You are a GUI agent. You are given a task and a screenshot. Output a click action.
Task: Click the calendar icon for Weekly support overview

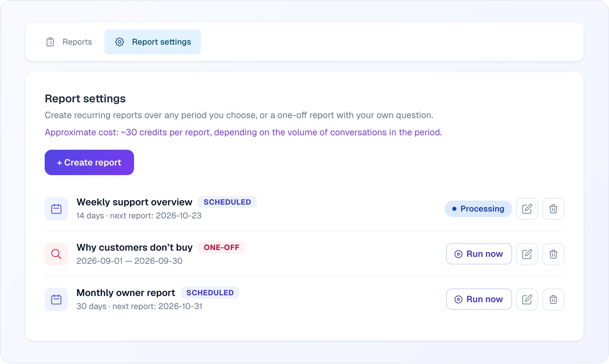pos(56,209)
